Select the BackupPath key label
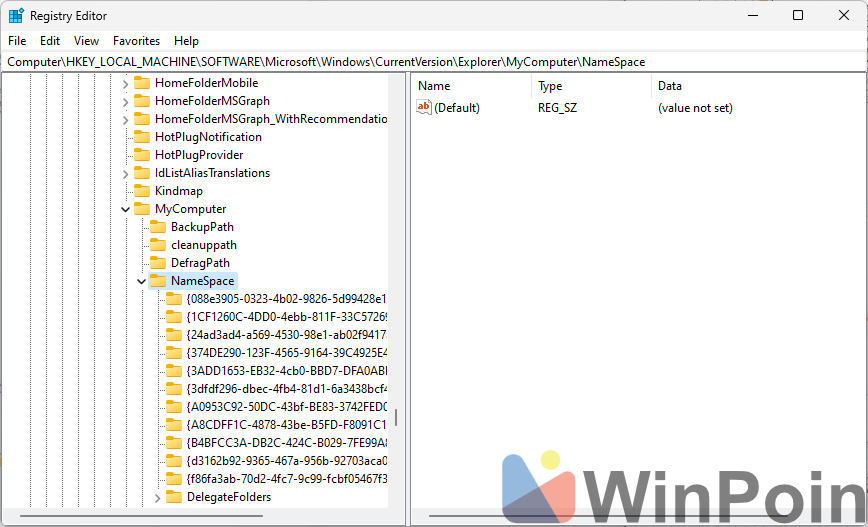The height and width of the screenshot is (527, 868). [202, 227]
